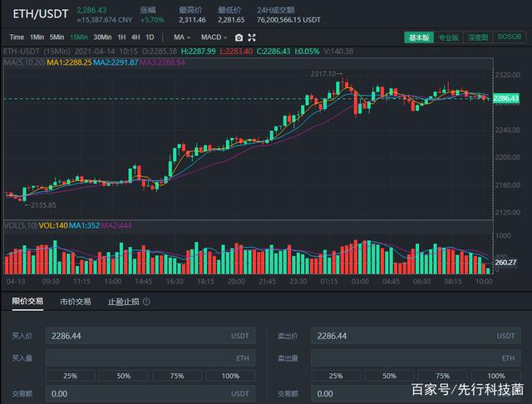Take a chart snapshot with camera icon
Screen dimensions: 532x404
(x=239, y=37)
